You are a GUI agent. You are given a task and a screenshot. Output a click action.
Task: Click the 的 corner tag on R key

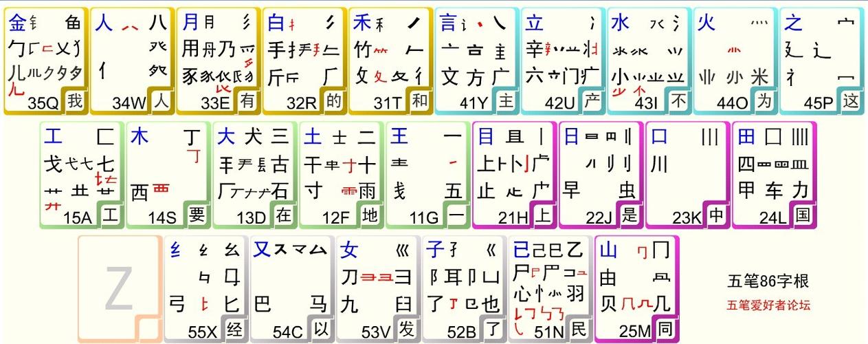333,101
